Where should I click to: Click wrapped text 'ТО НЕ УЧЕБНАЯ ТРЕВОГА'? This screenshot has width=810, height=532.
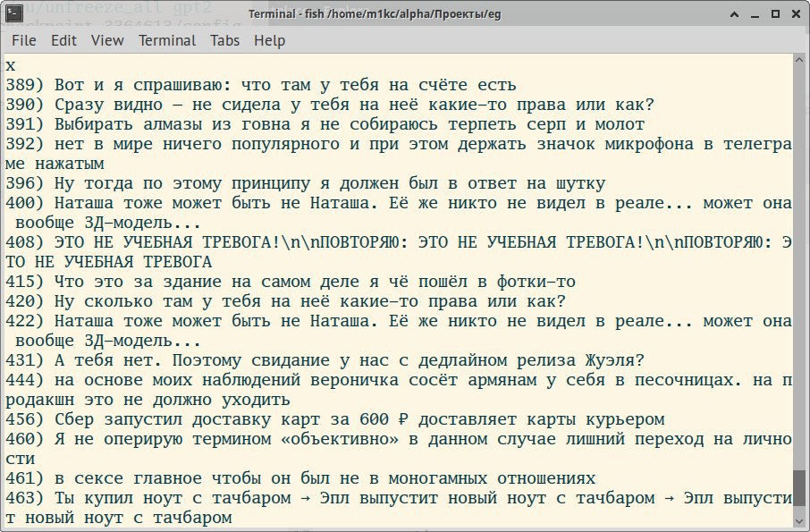pos(108,261)
